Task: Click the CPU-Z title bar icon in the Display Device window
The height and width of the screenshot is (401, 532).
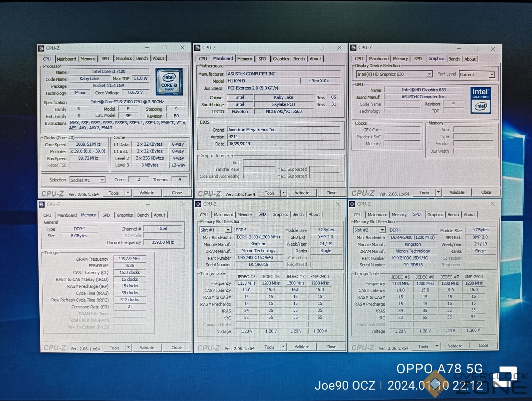Action: (353, 47)
